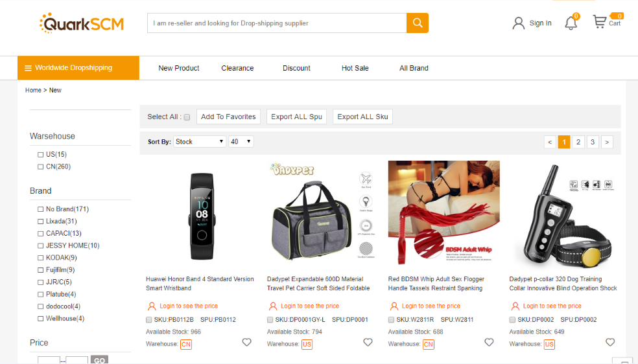Favorite the Dadypet pet carrier heart icon
The image size is (638, 364).
pyautogui.click(x=368, y=343)
